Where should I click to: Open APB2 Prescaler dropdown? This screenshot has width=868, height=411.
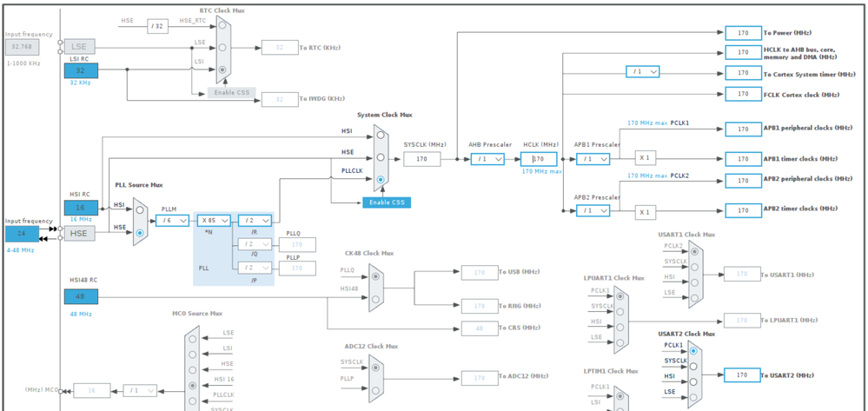pos(593,210)
